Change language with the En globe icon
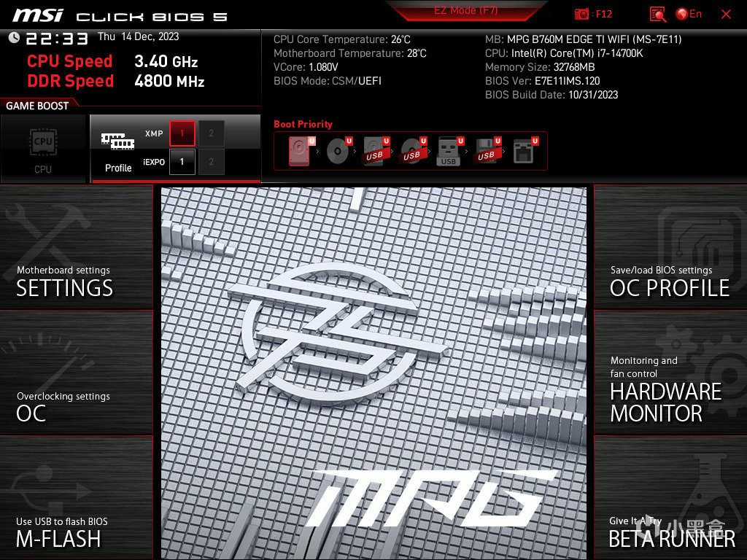747x560 pixels. click(689, 15)
